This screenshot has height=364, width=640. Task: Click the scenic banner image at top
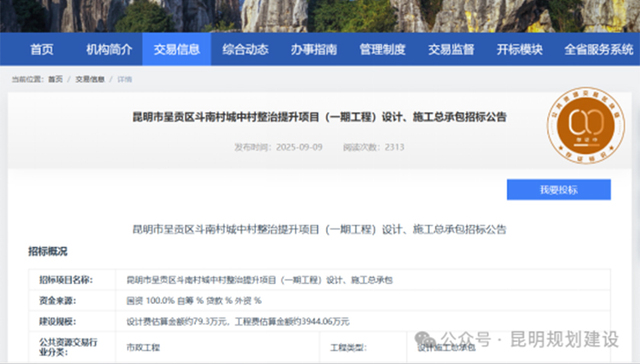pos(320,16)
